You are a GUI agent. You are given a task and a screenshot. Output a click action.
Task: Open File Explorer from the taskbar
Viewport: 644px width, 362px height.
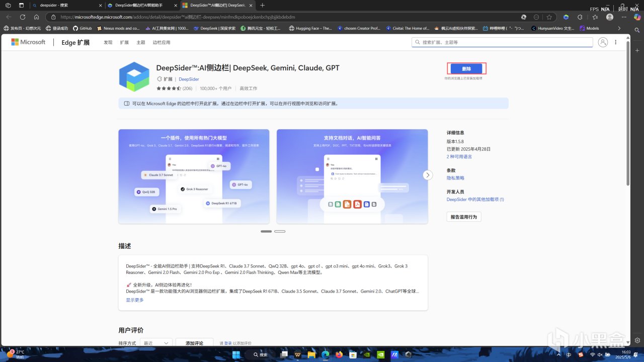click(x=311, y=354)
